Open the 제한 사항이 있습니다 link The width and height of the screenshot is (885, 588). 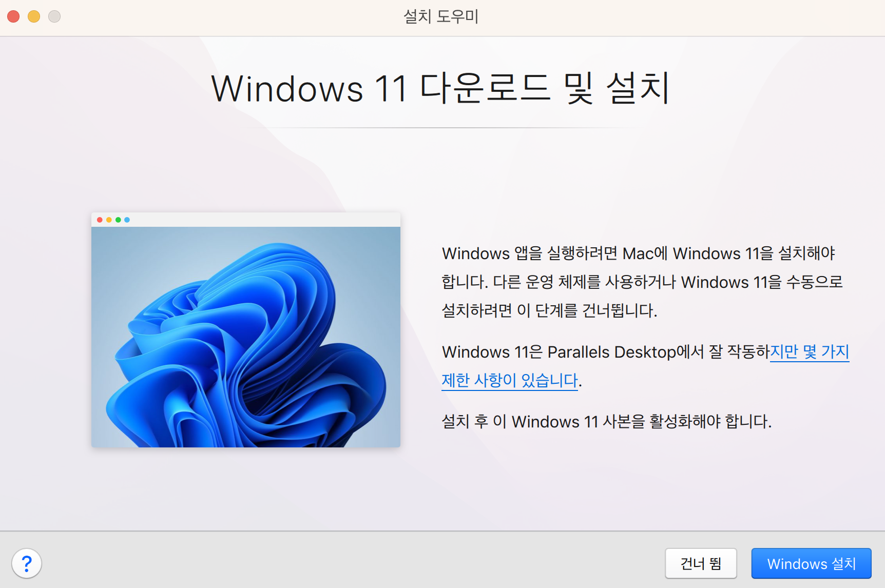pos(510,380)
